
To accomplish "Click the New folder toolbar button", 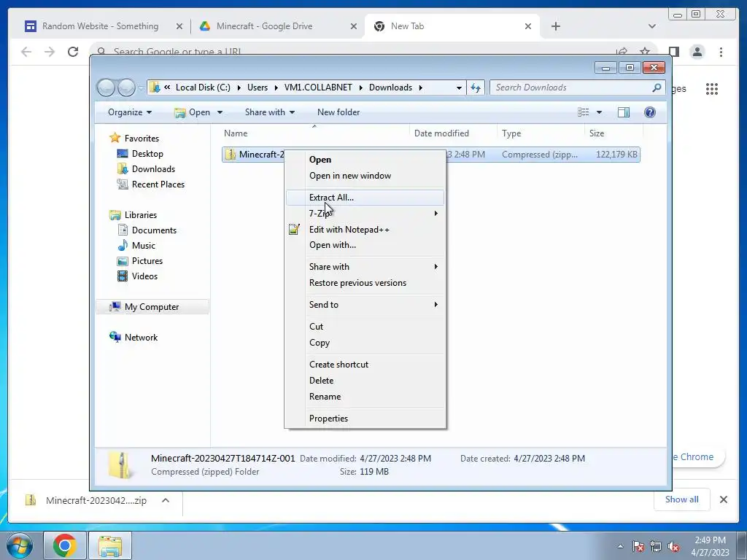I will click(338, 112).
